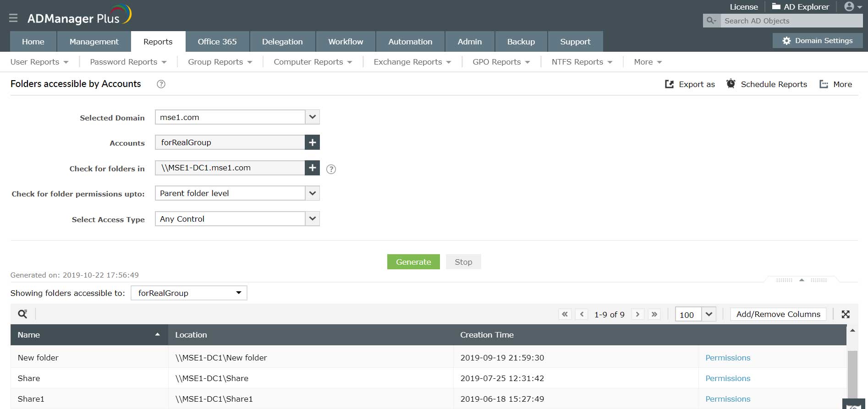The width and height of the screenshot is (868, 409).
Task: Go to next page of results
Action: 637,314
